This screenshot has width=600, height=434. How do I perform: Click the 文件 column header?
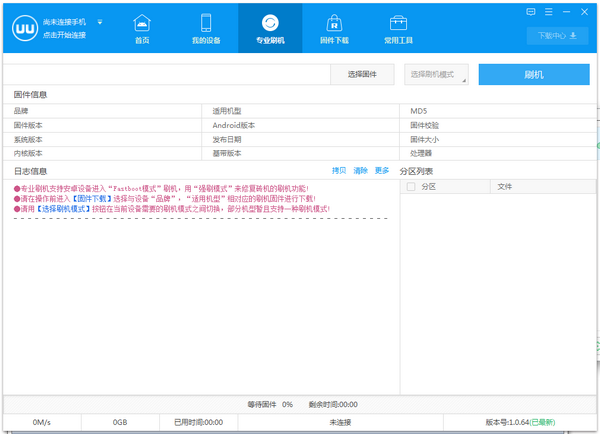tap(504, 187)
